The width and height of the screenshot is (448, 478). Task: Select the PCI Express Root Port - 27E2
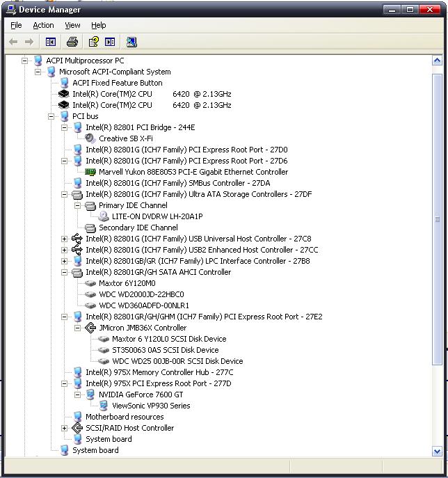(x=204, y=317)
